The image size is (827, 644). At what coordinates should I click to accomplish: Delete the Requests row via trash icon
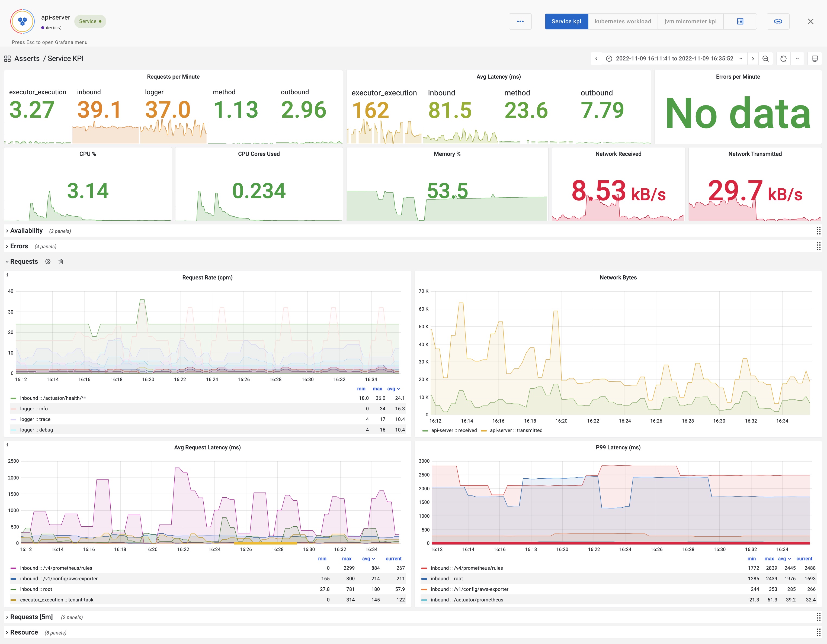tap(61, 262)
